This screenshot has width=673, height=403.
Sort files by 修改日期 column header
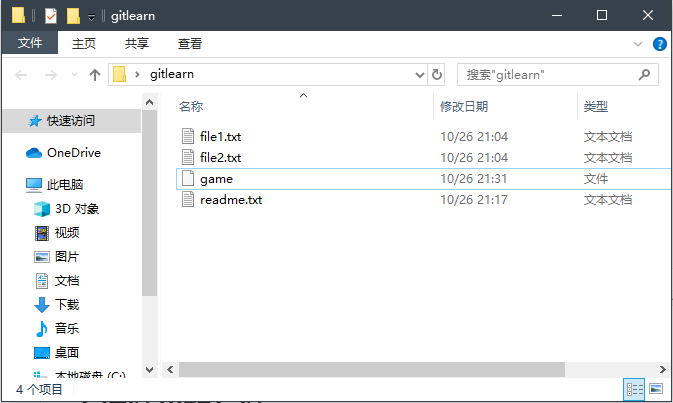point(464,107)
